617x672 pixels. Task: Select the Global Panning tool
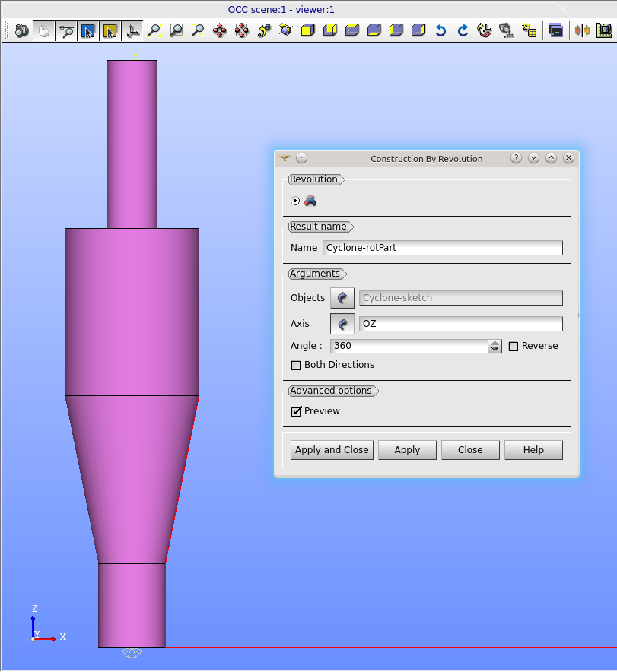coord(242,30)
